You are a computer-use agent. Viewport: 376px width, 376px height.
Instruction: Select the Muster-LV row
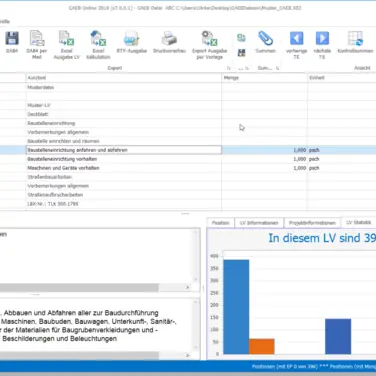pos(188,105)
